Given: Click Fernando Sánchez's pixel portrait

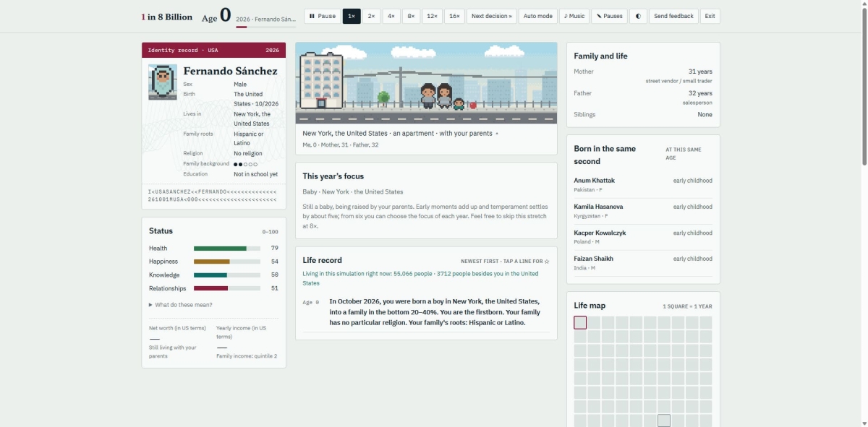Looking at the screenshot, I should pos(163,82).
